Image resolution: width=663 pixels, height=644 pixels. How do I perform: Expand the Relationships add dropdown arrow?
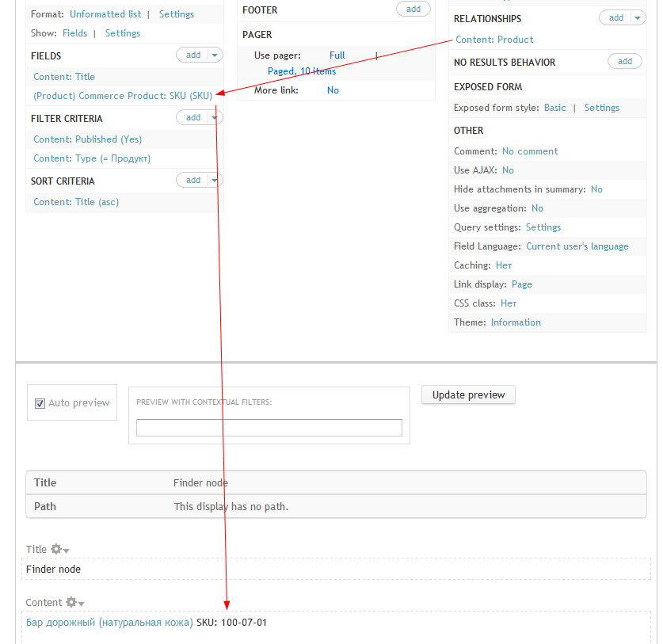click(x=638, y=17)
